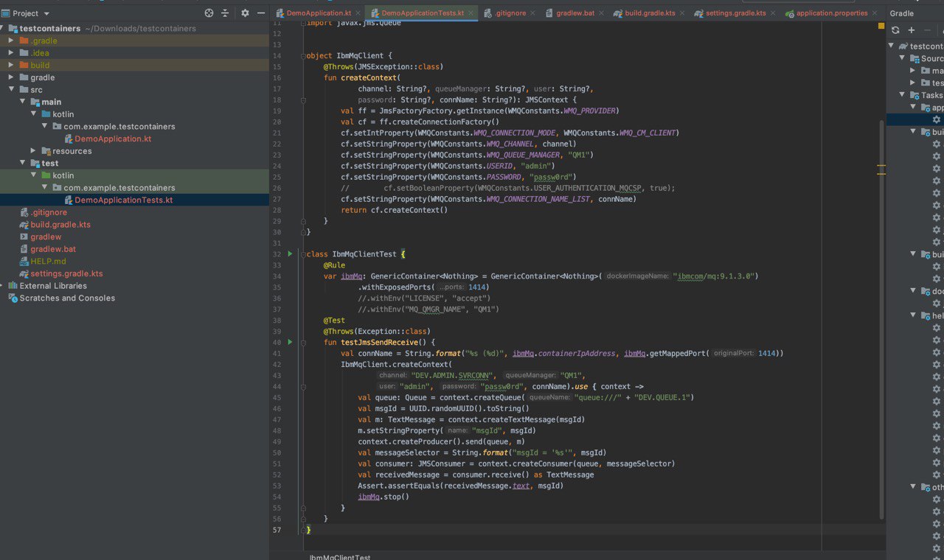
Task: Close the settings.gradle.kts tab
Action: coord(774,13)
